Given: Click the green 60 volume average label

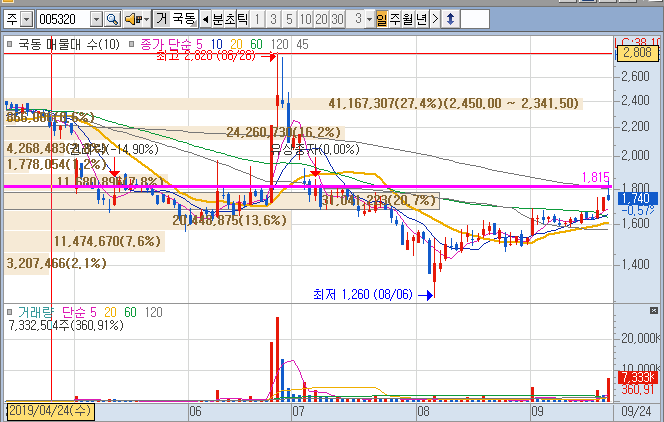Looking at the screenshot, I should tap(130, 312).
